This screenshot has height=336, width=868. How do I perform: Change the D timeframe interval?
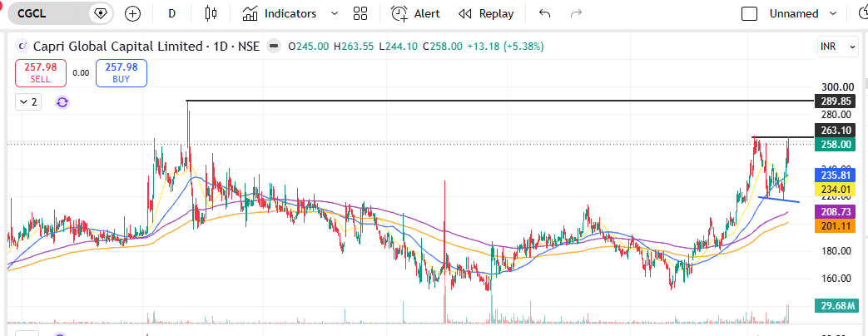(x=171, y=14)
